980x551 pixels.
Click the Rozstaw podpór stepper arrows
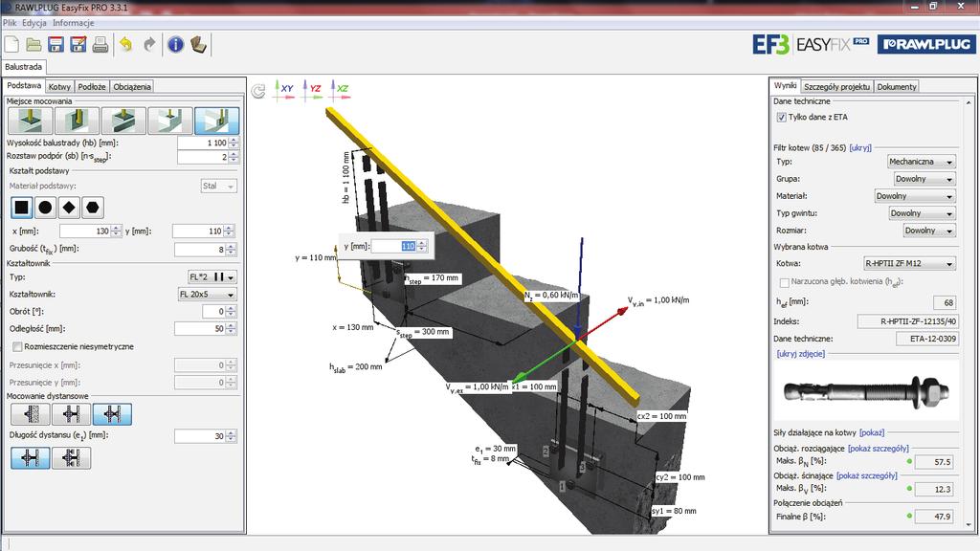234,157
